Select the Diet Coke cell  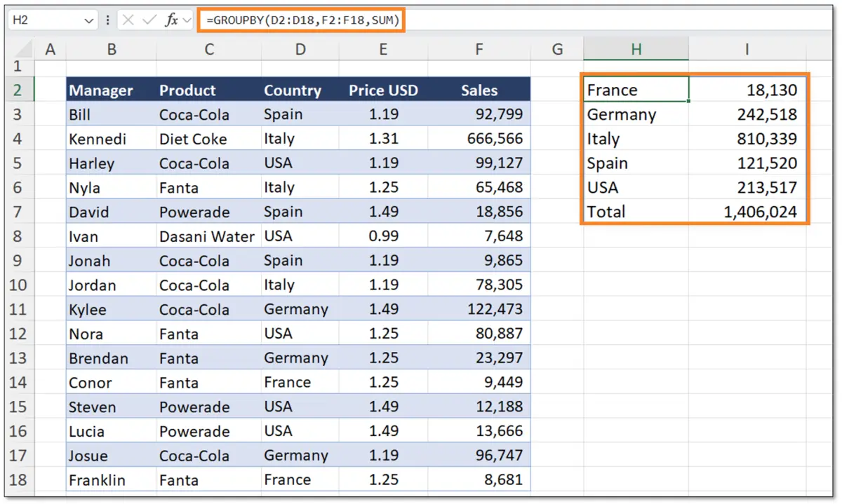pos(208,139)
